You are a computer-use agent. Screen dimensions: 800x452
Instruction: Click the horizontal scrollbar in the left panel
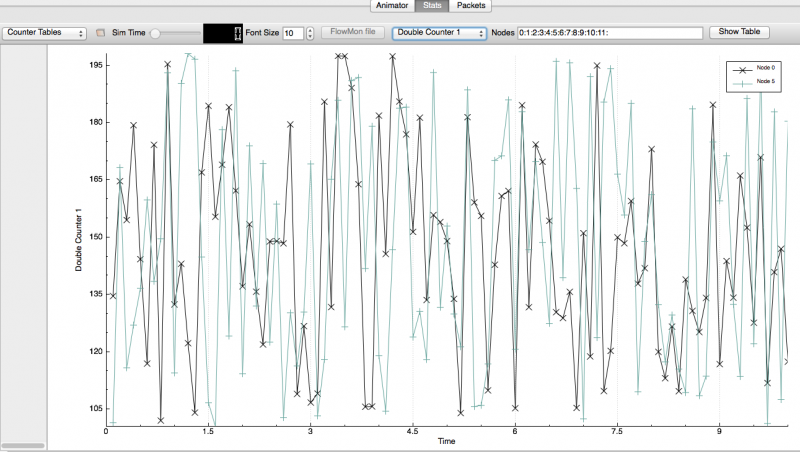pyautogui.click(x=23, y=445)
